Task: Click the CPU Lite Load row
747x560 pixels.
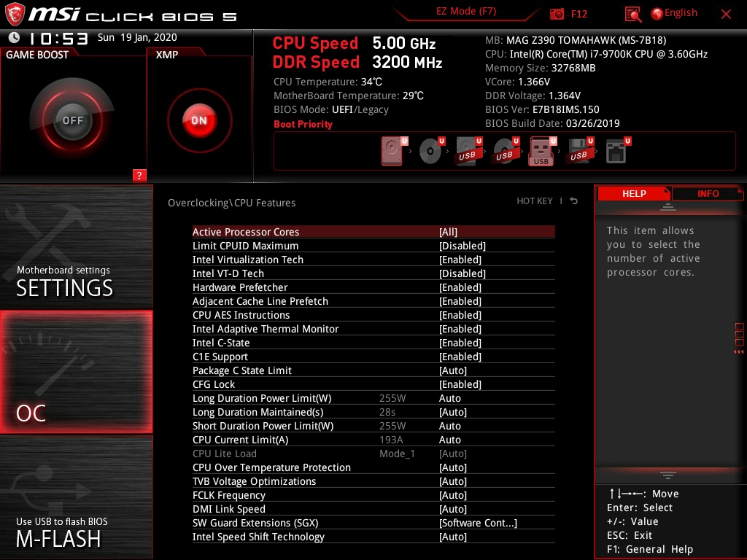Action: pyautogui.click(x=373, y=454)
